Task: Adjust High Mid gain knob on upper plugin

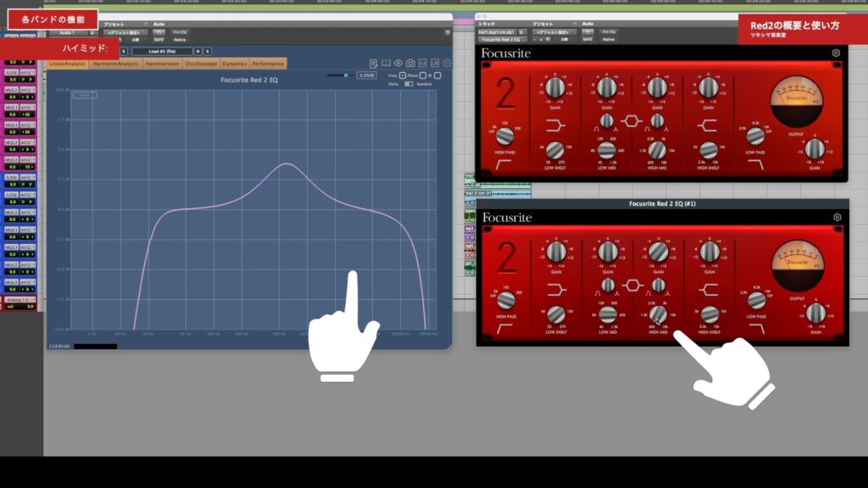Action: point(657,87)
